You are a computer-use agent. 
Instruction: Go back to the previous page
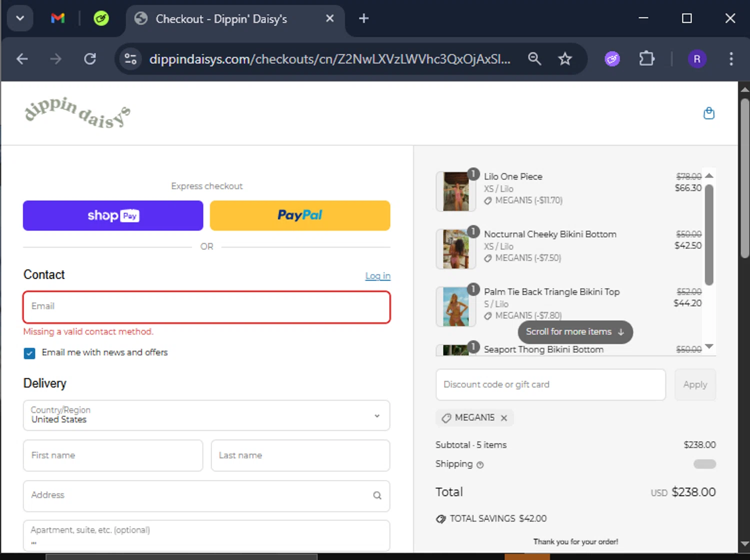[22, 59]
